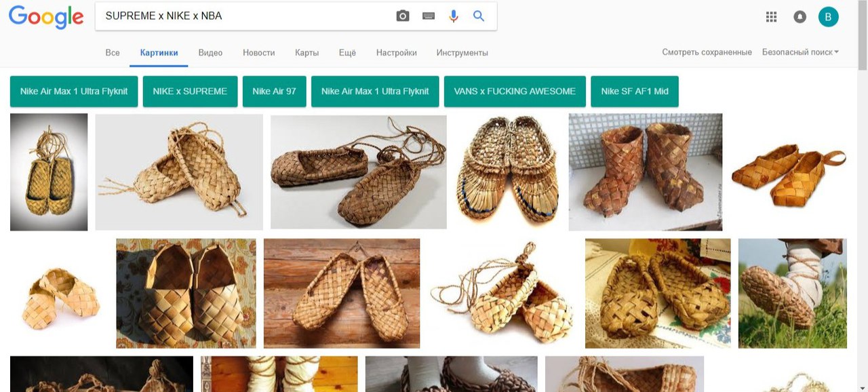The width and height of the screenshot is (868, 392).
Task: Start voice search with microphone icon
Action: (x=454, y=16)
